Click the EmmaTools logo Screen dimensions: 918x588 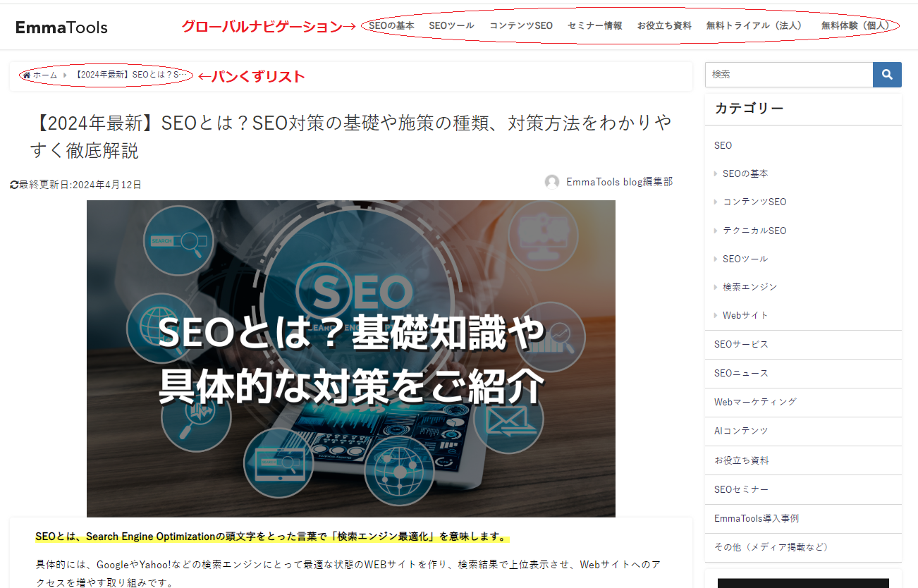coord(61,27)
